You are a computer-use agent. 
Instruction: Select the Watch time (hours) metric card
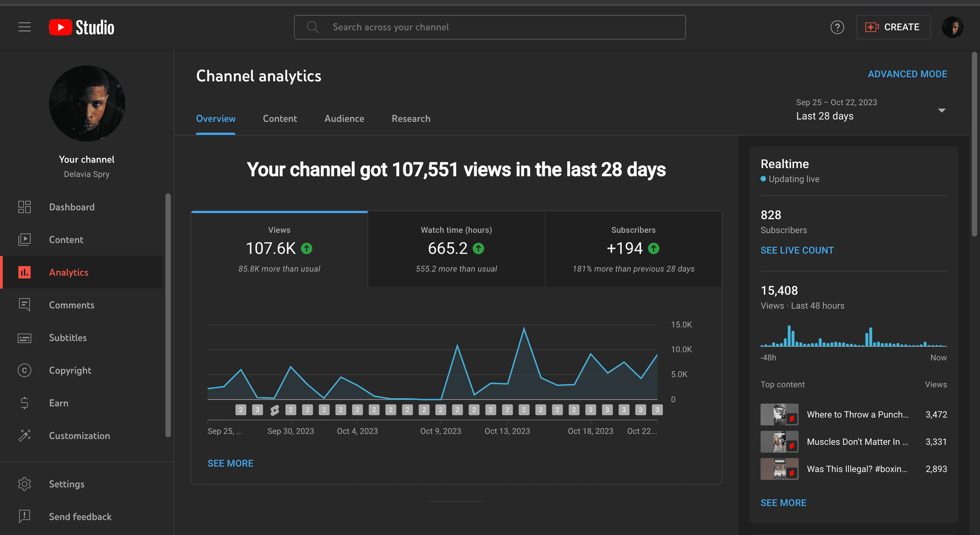click(456, 249)
